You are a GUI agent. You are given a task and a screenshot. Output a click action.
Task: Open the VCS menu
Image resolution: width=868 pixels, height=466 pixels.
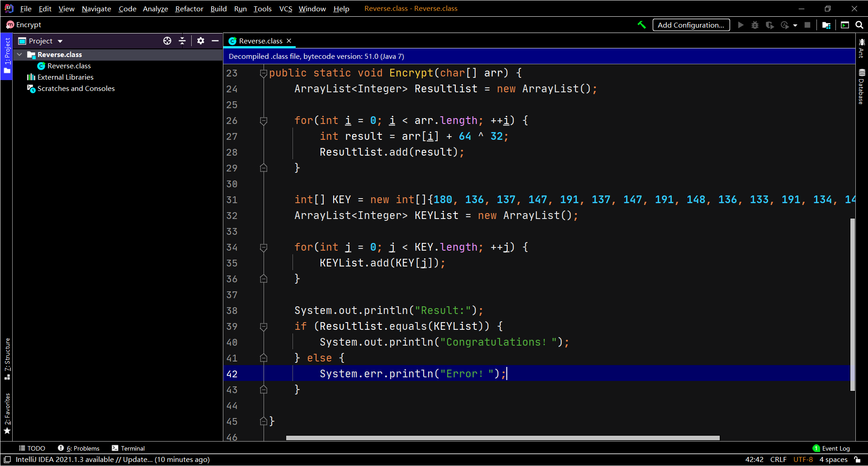point(286,9)
